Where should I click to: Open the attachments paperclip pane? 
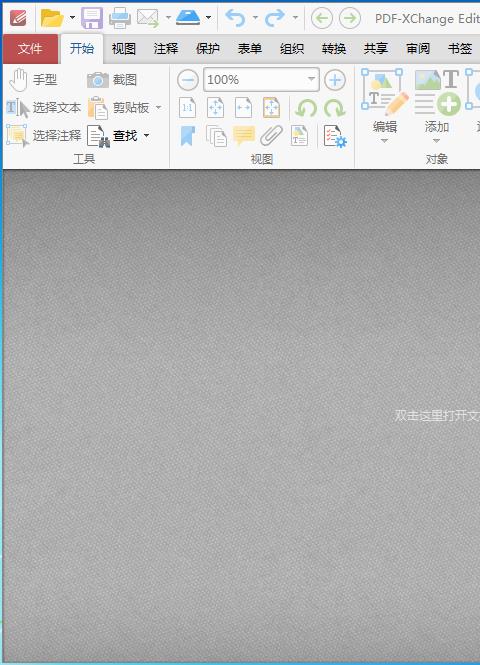pyautogui.click(x=271, y=136)
